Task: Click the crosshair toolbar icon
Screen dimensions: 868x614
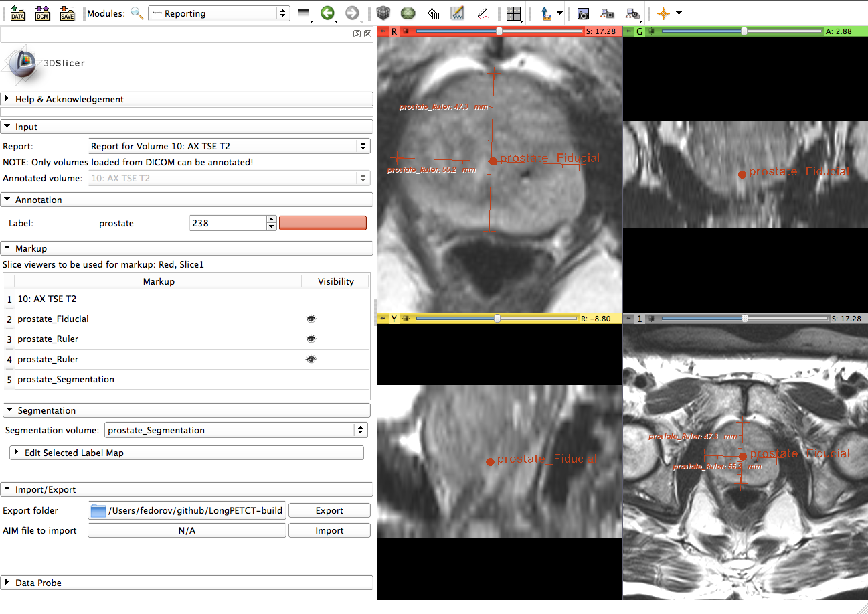Action: tap(664, 13)
